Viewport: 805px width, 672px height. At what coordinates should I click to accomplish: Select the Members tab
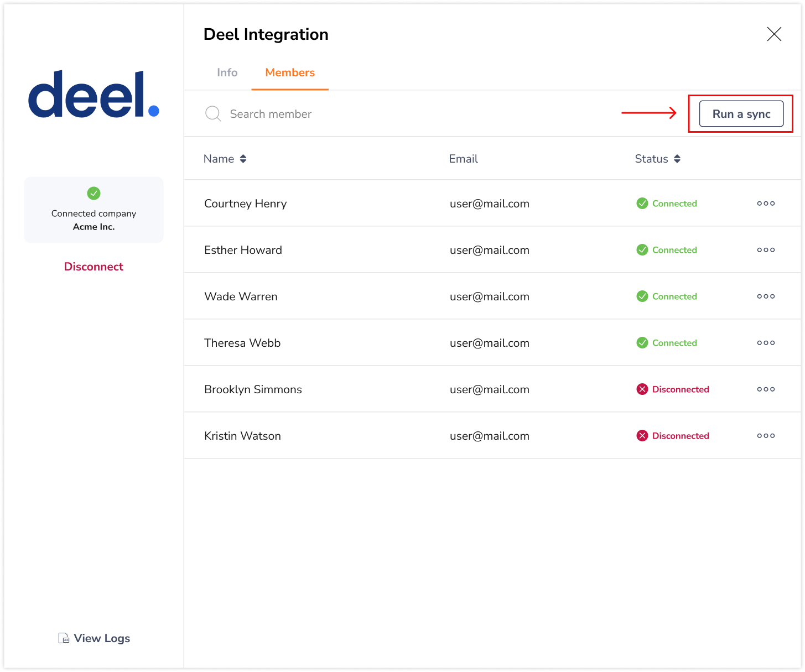click(x=290, y=72)
